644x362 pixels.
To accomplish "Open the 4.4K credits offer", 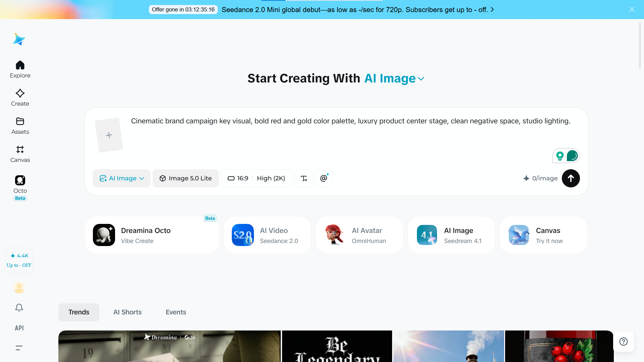I will pos(19,260).
